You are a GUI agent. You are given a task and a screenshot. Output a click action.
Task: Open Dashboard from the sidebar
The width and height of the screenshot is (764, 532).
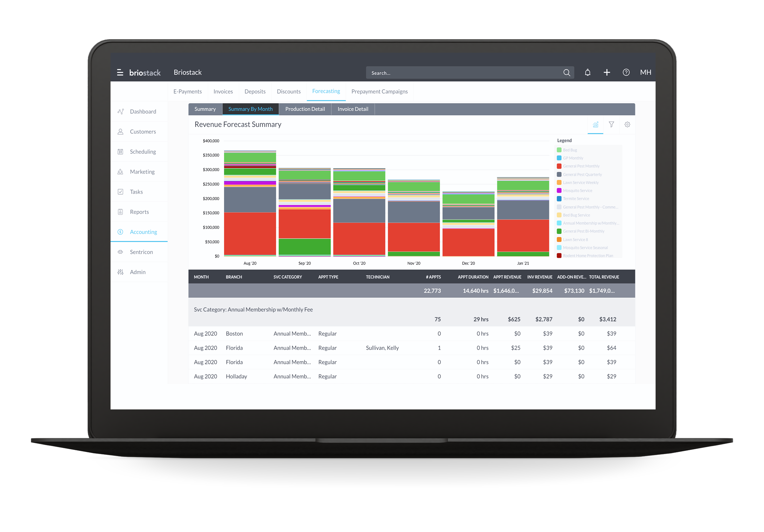click(139, 111)
